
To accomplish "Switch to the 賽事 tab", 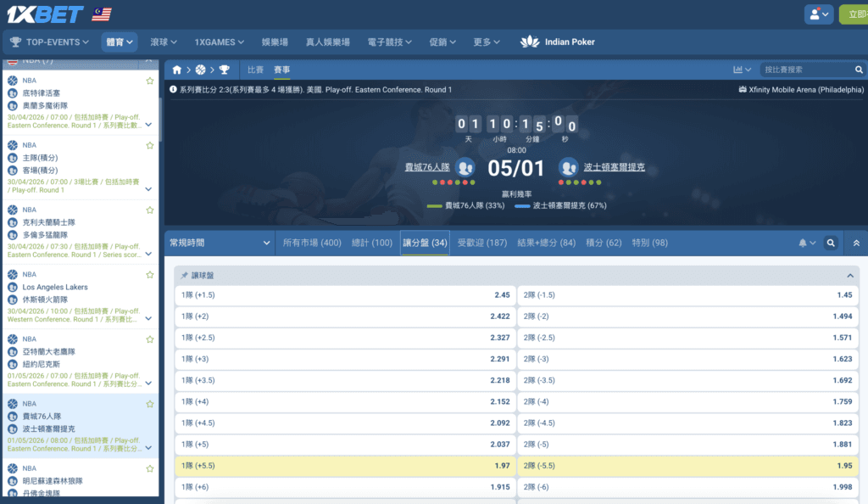I will 281,70.
